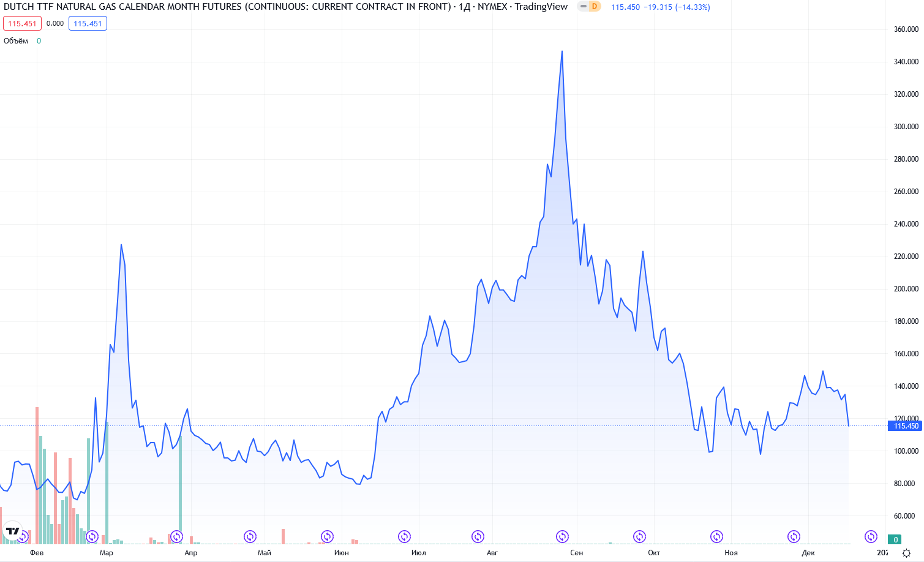Select the Объём volume indicator label
Screen dimensions: 924x562
point(16,41)
